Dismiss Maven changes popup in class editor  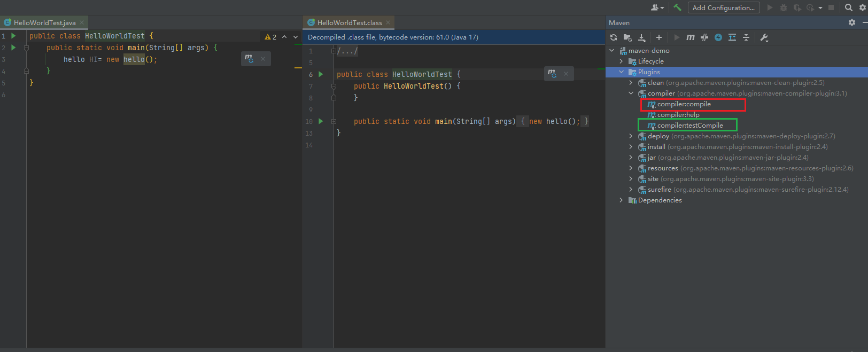(566, 74)
